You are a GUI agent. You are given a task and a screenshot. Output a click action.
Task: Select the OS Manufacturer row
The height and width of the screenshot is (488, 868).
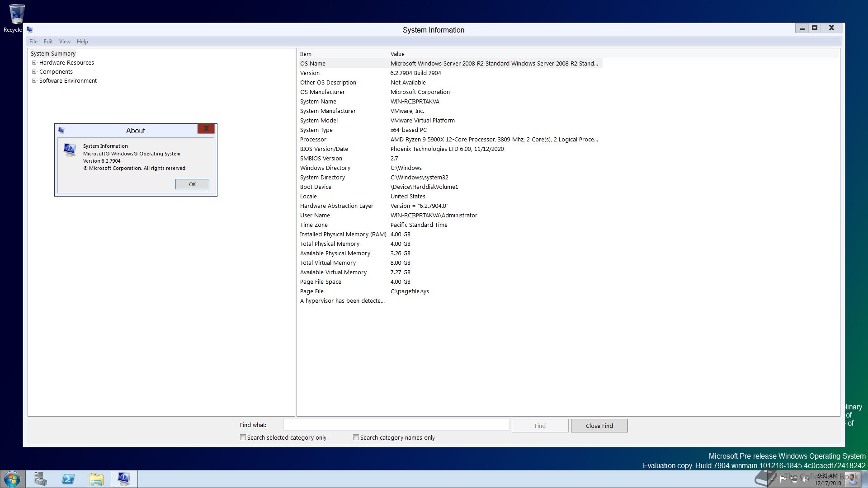tap(450, 92)
